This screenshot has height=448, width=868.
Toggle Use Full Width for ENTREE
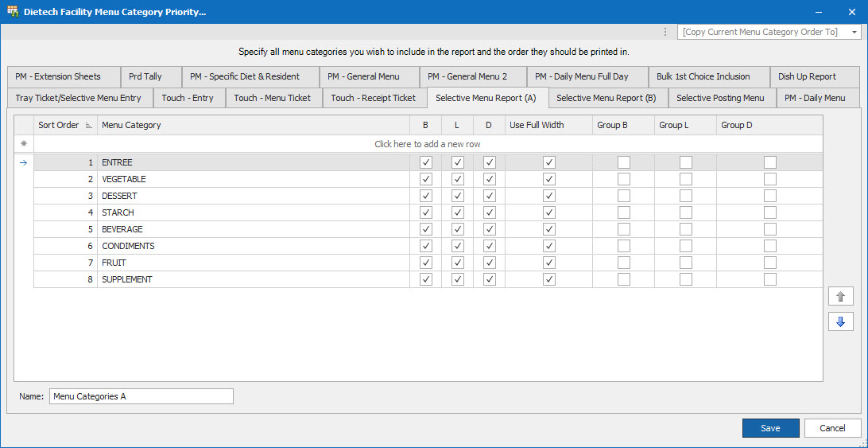click(x=549, y=162)
